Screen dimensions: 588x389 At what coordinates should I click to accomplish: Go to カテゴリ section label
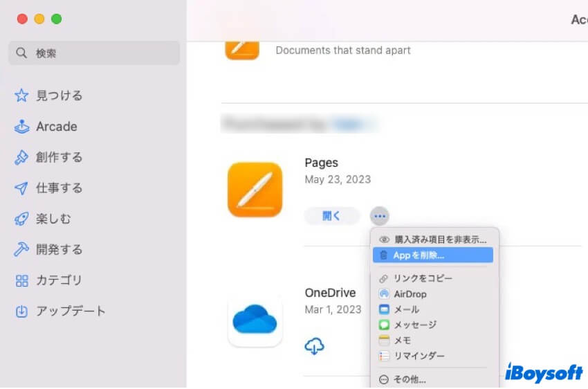59,280
